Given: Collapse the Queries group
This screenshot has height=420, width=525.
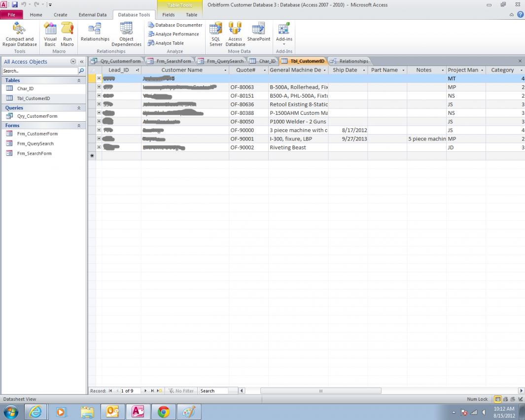Looking at the screenshot, I should (79, 108).
